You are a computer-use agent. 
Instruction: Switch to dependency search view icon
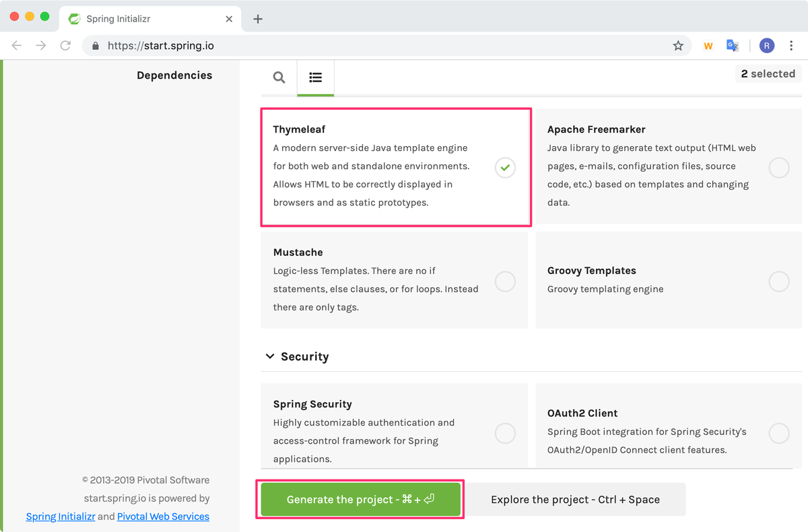pos(279,77)
